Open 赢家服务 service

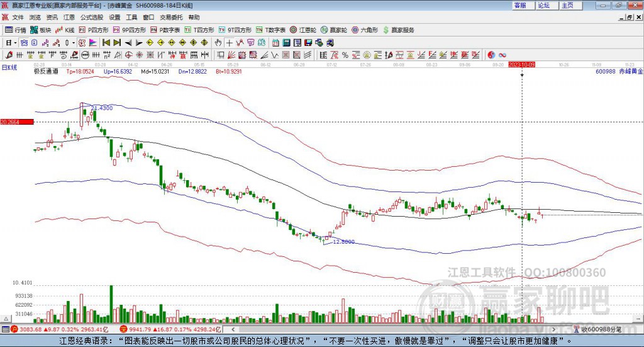click(x=398, y=30)
